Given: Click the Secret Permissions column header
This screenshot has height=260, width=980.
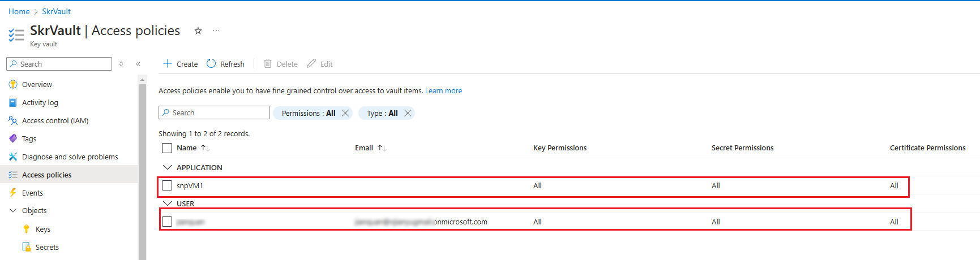Looking at the screenshot, I should tap(742, 148).
